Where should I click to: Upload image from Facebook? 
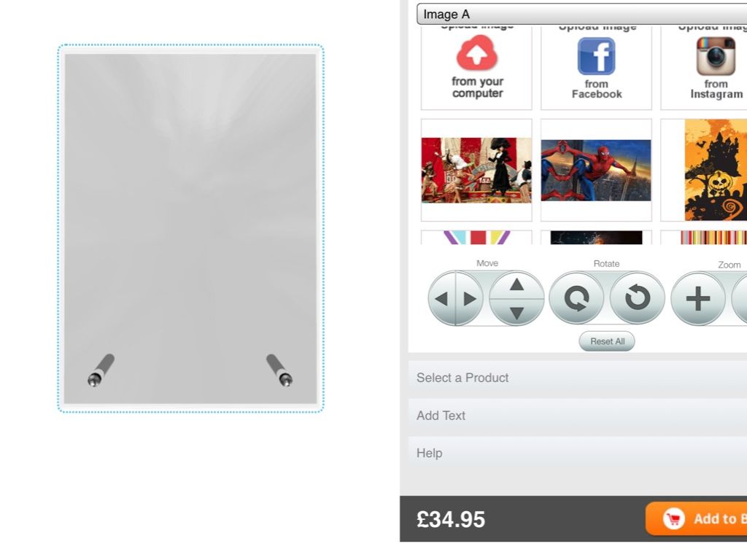596,67
